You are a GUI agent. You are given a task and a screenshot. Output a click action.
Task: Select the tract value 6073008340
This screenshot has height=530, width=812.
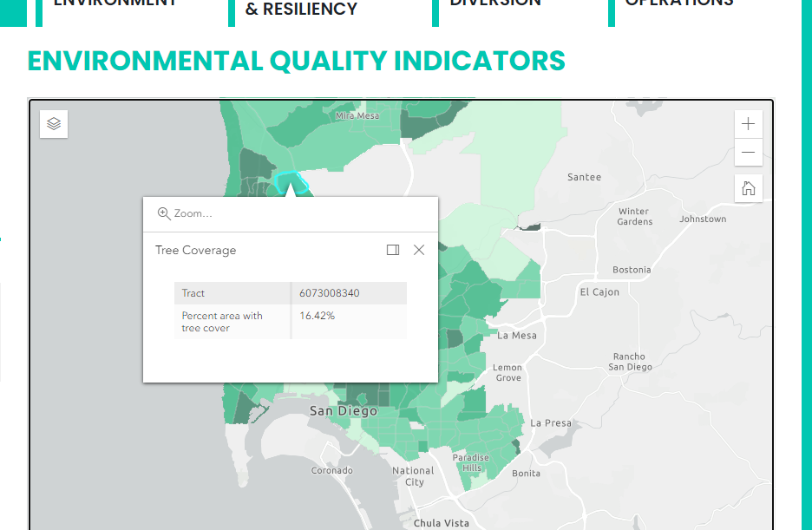click(x=329, y=292)
